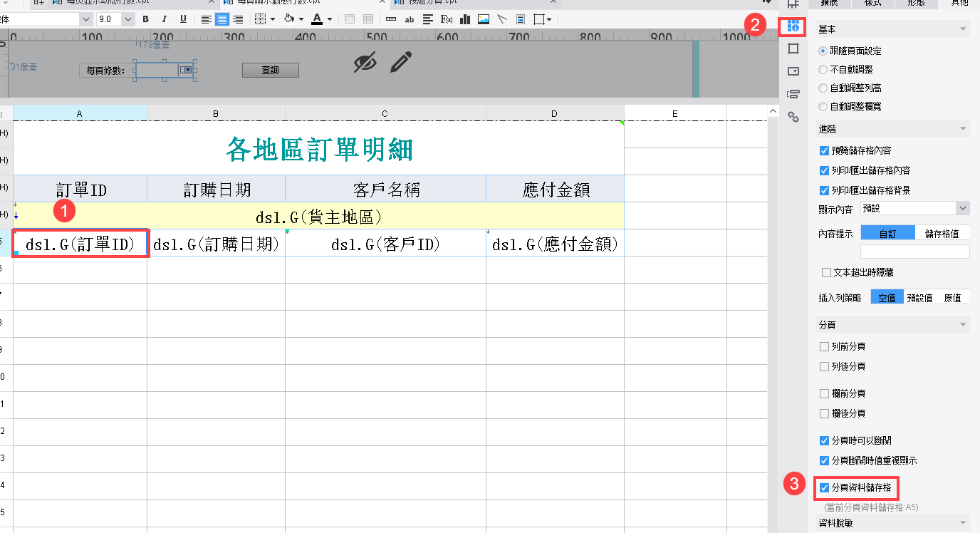Select 儲存格值 for 內容提示
The height and width of the screenshot is (533, 980).
coord(942,233)
